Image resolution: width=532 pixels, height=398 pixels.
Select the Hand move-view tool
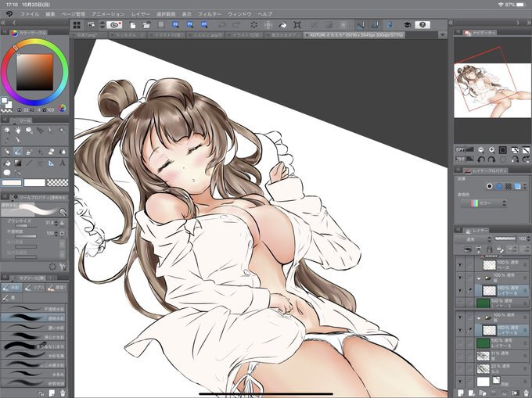[18, 130]
